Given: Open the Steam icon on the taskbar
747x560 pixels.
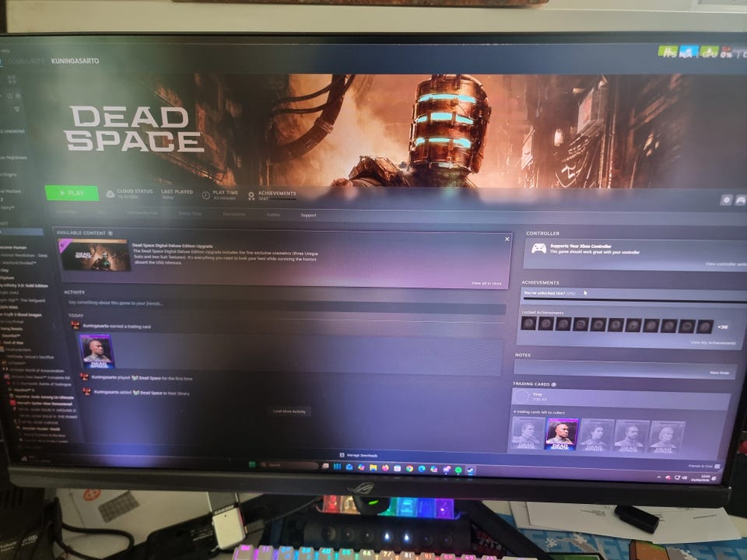Looking at the screenshot, I should tap(470, 471).
